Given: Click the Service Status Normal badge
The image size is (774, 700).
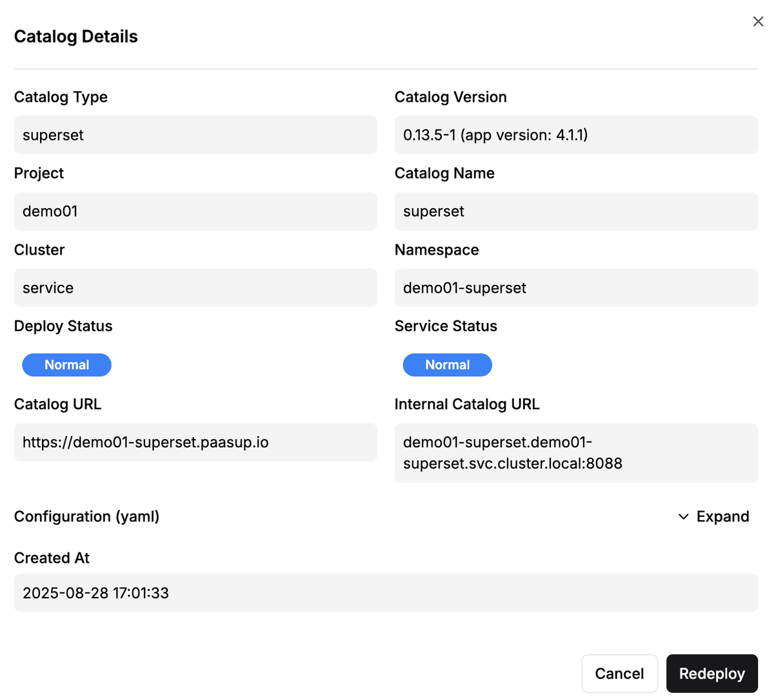Looking at the screenshot, I should click(447, 365).
